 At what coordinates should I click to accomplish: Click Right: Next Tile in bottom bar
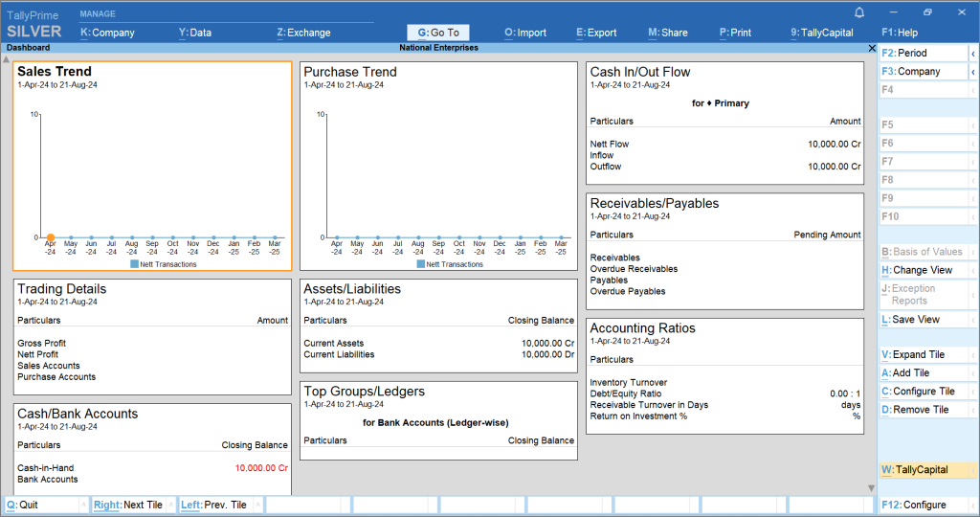point(128,505)
